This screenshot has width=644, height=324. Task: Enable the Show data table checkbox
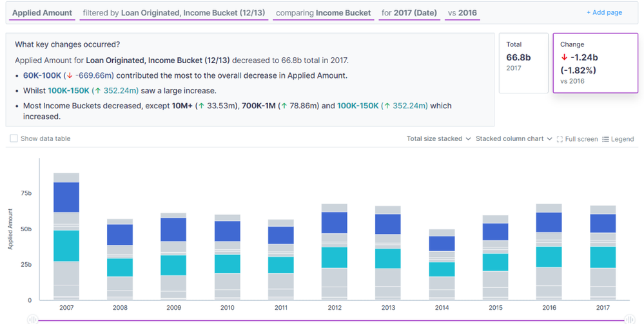(14, 138)
